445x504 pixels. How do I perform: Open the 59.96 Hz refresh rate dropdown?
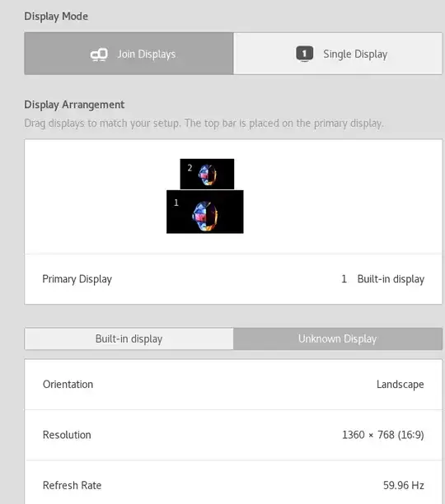click(x=404, y=485)
